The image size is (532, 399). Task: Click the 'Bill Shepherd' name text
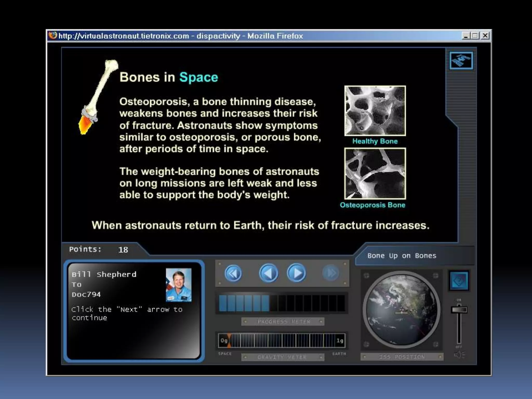point(104,274)
